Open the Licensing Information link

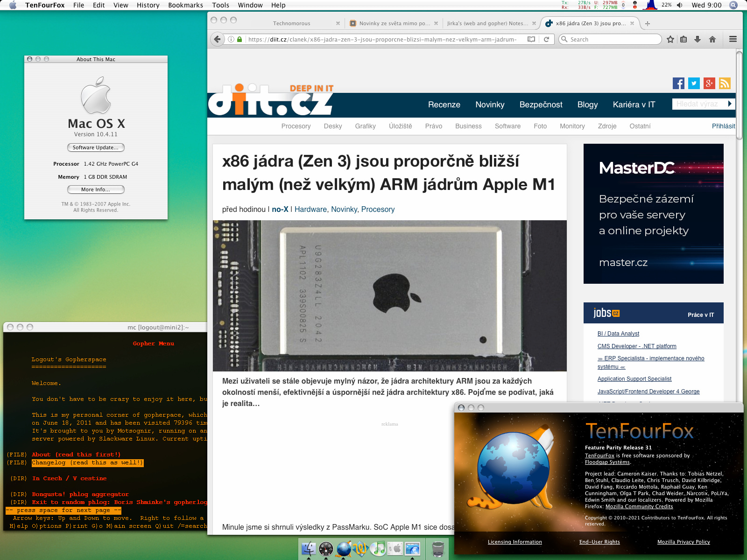coord(514,542)
